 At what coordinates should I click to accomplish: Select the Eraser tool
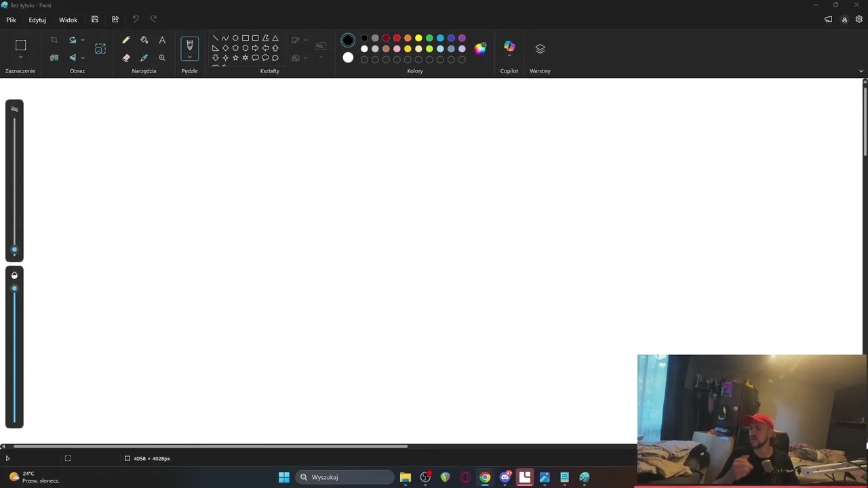[126, 58]
